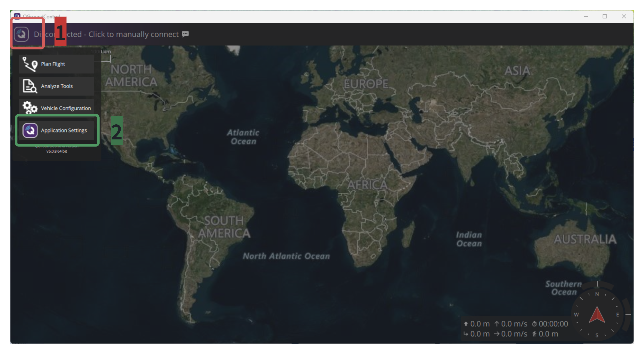644x354 pixels.
Task: Click the Atlantic Ocean map label
Action: tap(243, 137)
